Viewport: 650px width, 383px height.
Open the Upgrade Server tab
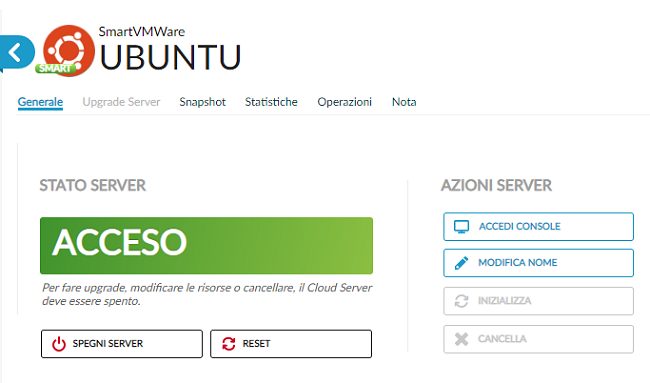pyautogui.click(x=121, y=102)
